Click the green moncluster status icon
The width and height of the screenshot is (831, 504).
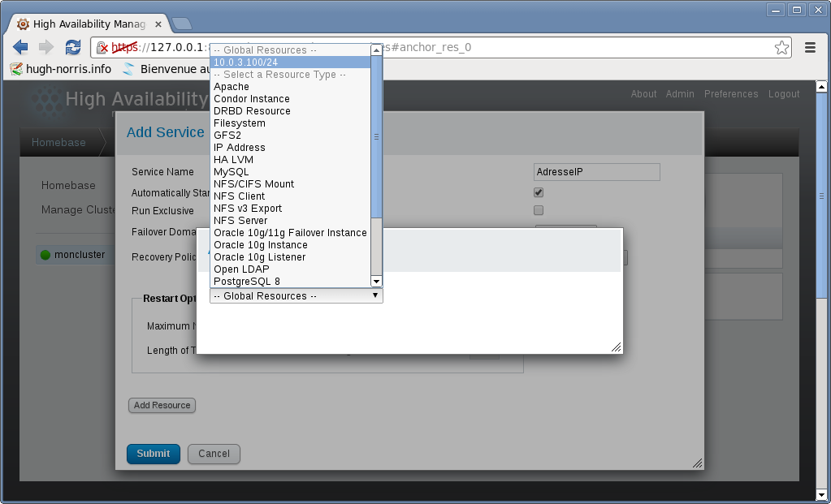click(x=45, y=255)
